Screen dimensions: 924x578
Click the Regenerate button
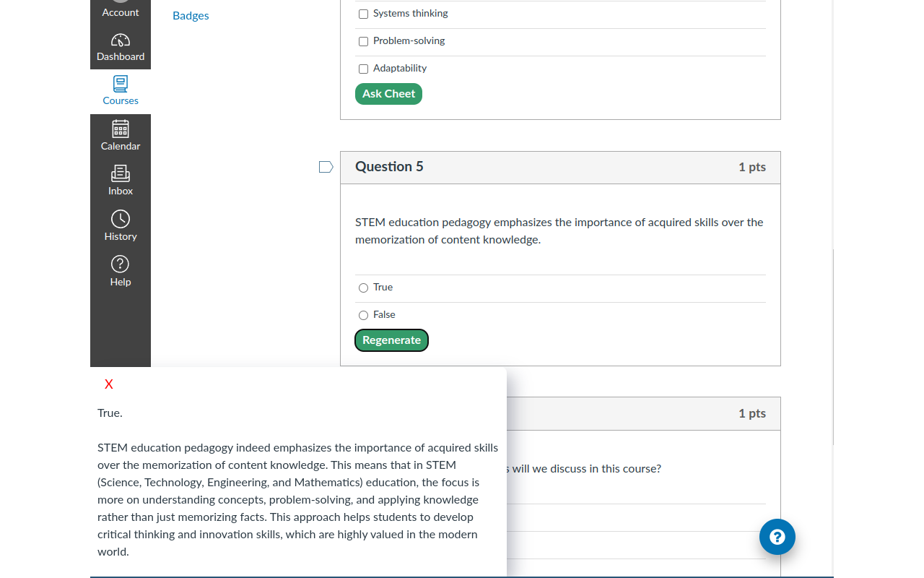(x=391, y=340)
